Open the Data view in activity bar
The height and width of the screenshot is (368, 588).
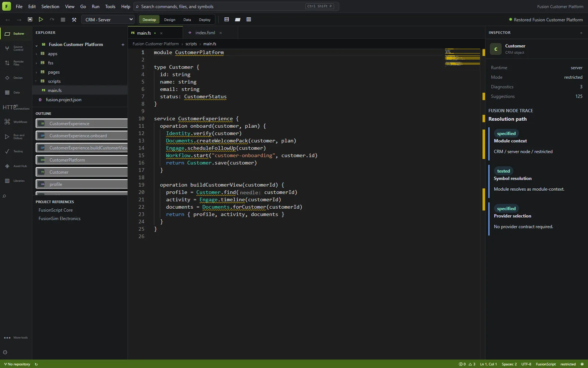(16, 93)
